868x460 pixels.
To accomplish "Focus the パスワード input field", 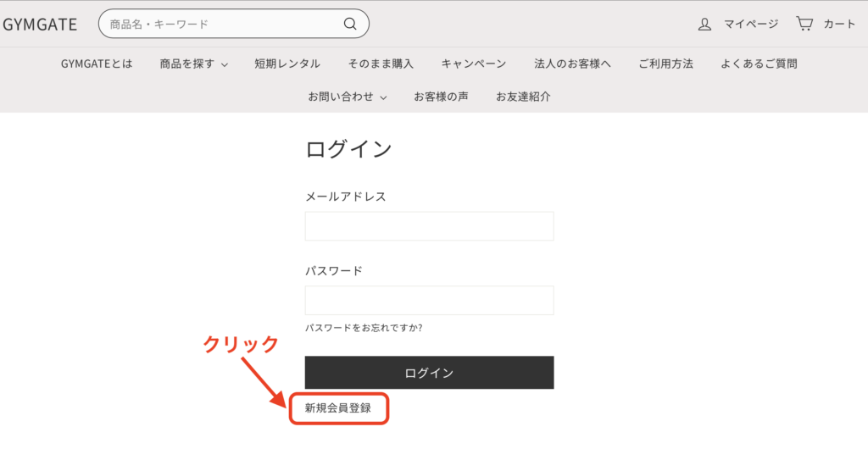I will (429, 301).
